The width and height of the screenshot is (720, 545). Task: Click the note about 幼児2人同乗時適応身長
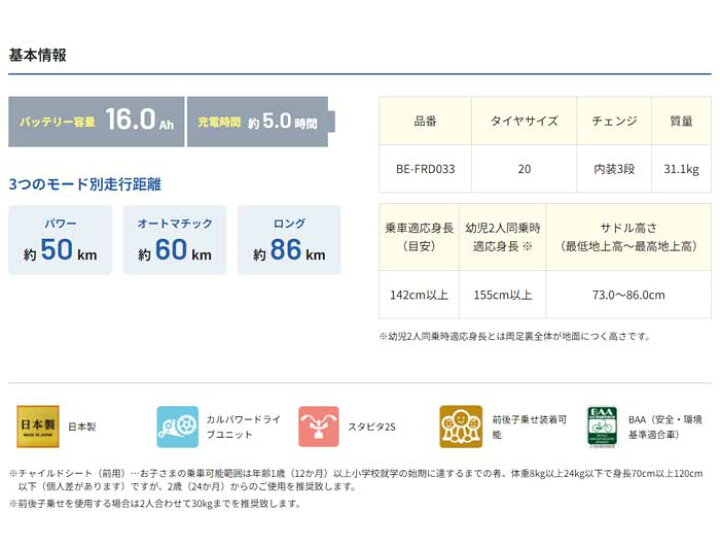click(x=515, y=336)
